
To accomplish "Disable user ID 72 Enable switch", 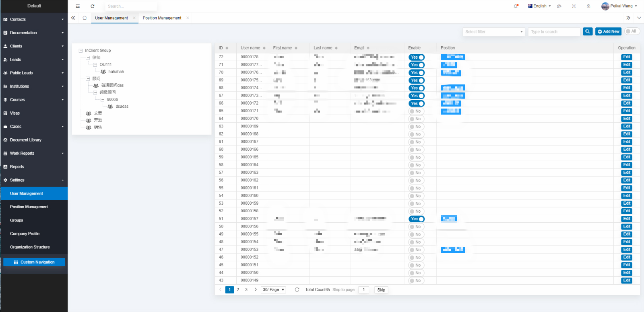I will (417, 57).
